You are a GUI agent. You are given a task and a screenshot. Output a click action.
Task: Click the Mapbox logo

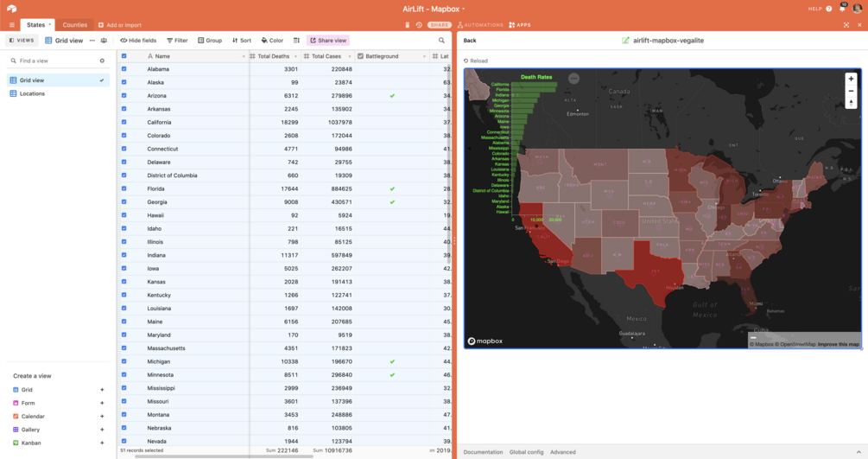point(485,341)
